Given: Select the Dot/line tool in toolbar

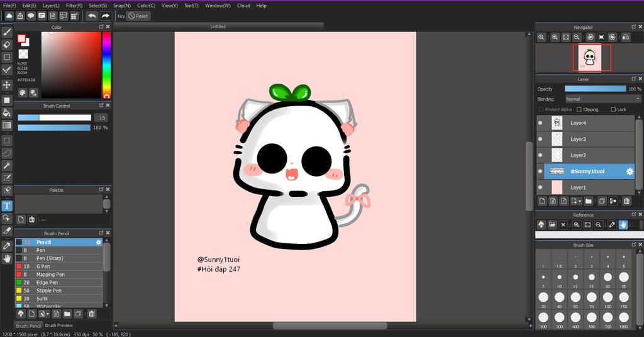Looking at the screenshot, I should coord(7,70).
